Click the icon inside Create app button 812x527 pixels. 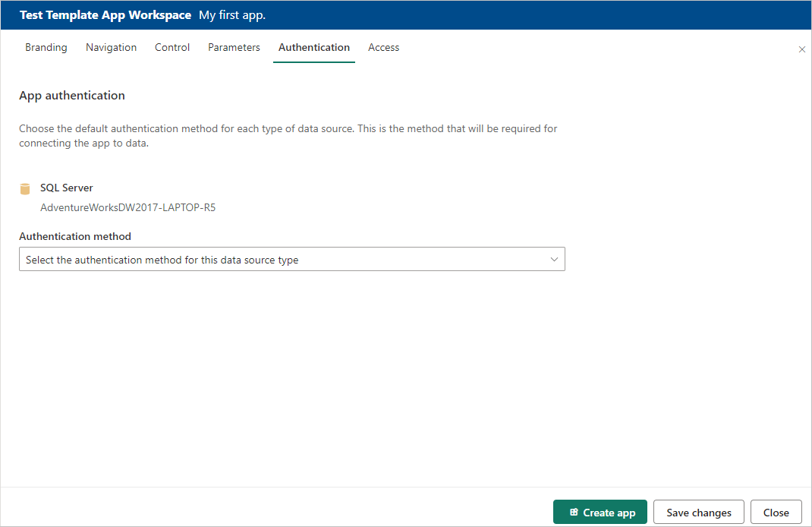click(x=574, y=513)
